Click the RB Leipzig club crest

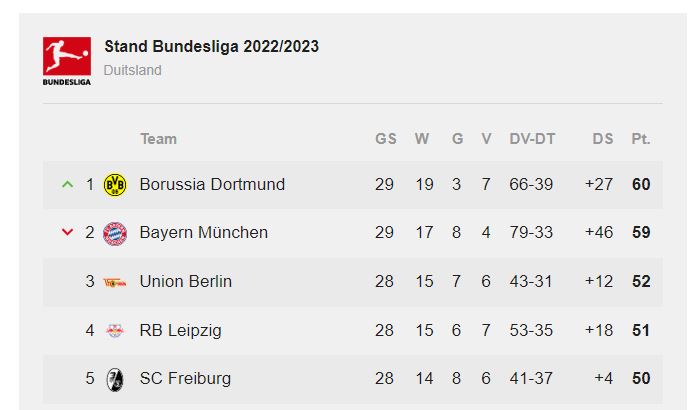click(115, 330)
